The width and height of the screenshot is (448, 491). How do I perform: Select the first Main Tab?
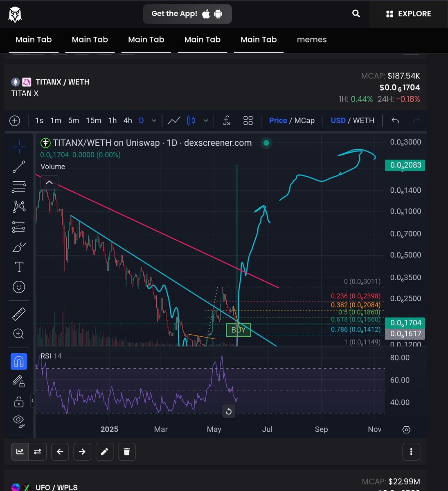tap(34, 40)
